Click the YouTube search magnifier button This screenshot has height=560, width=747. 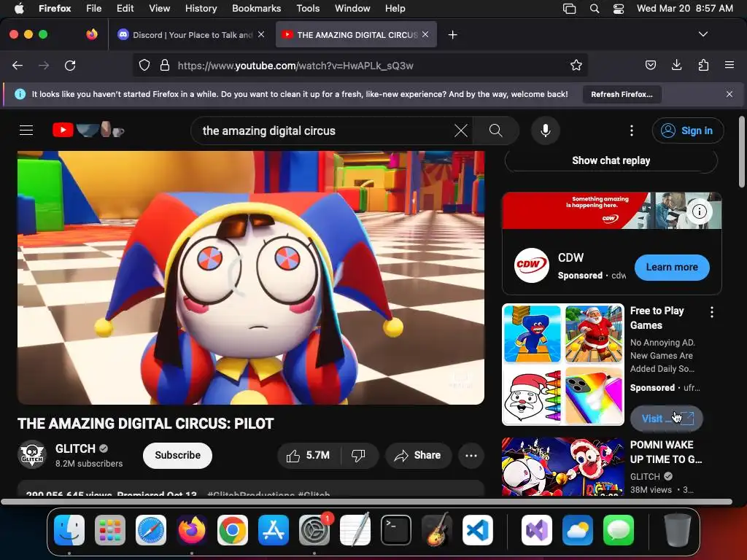click(495, 131)
